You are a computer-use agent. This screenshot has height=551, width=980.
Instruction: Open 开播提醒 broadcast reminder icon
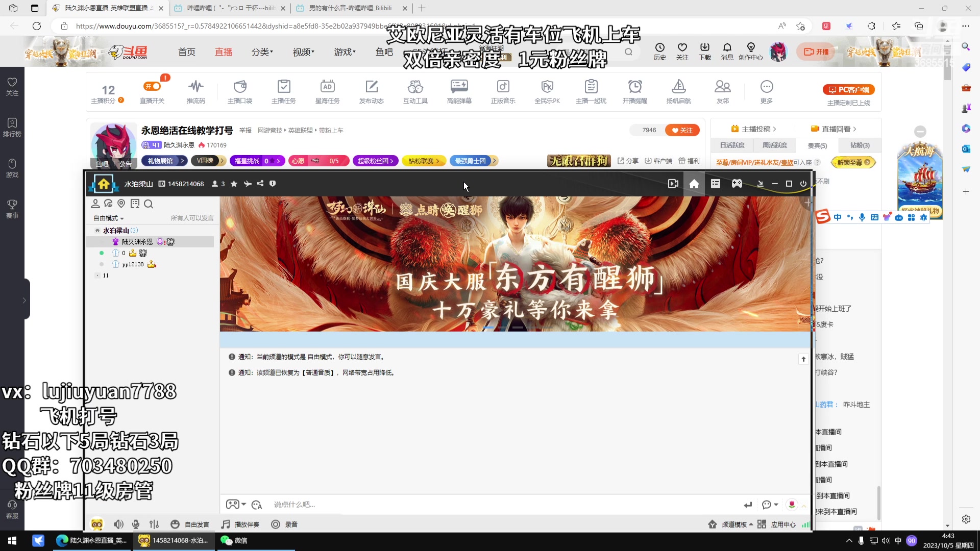pyautogui.click(x=635, y=92)
